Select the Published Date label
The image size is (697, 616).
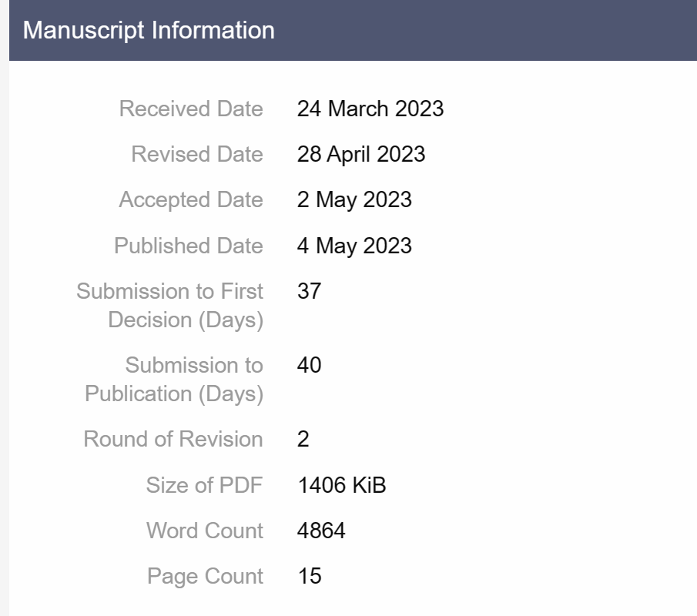189,246
